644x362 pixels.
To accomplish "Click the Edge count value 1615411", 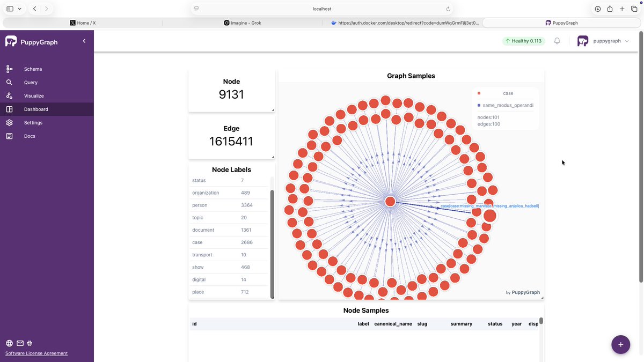I will point(231,142).
